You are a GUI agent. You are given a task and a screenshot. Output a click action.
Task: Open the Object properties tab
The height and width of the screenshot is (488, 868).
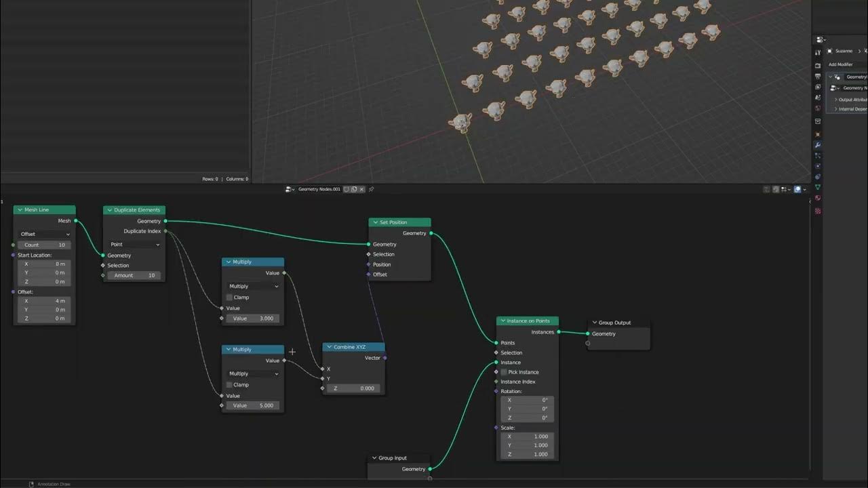[818, 134]
